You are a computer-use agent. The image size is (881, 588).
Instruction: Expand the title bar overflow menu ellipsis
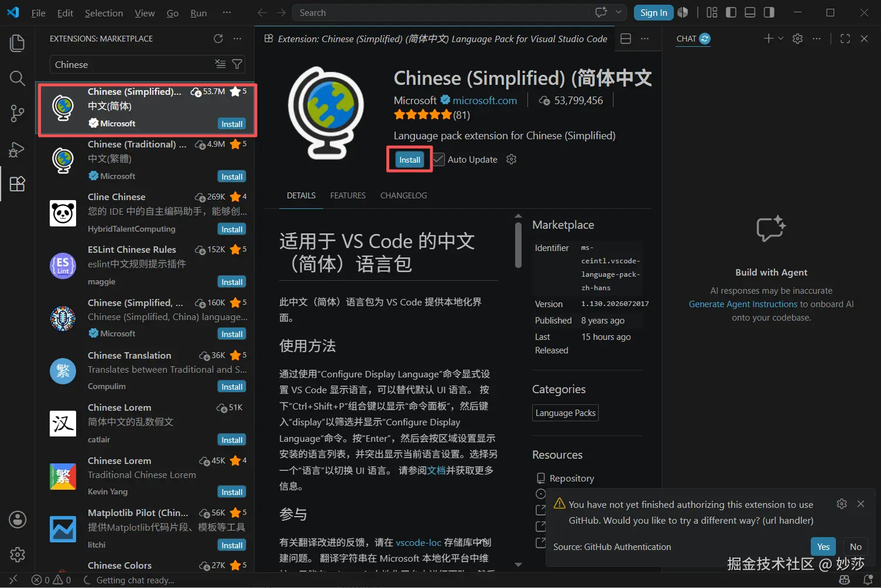[227, 12]
